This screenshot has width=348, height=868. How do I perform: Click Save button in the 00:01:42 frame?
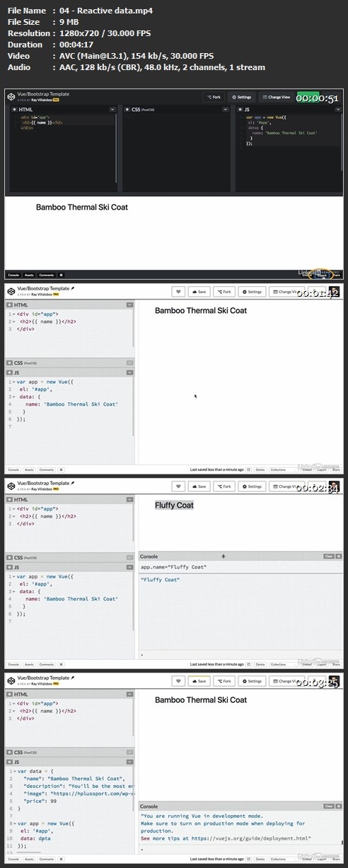coord(199,292)
